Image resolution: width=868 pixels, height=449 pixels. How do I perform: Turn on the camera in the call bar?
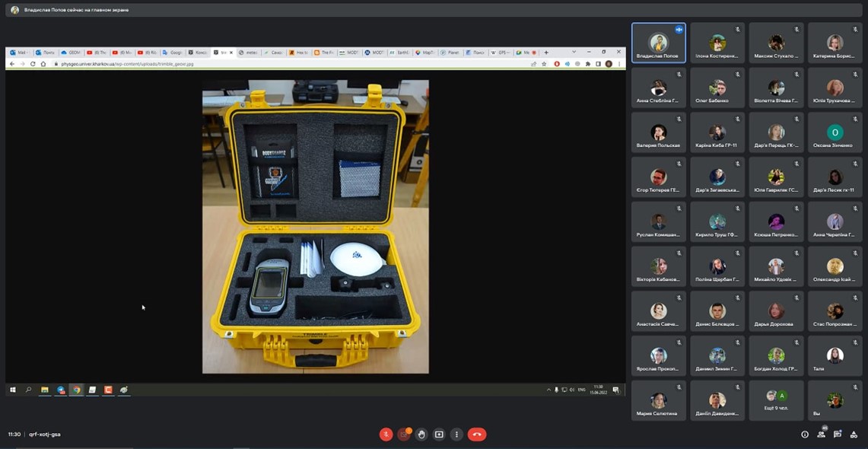404,435
